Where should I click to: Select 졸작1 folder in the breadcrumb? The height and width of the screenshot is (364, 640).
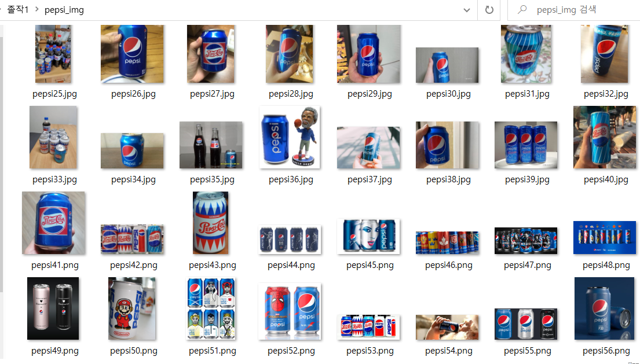tap(18, 9)
